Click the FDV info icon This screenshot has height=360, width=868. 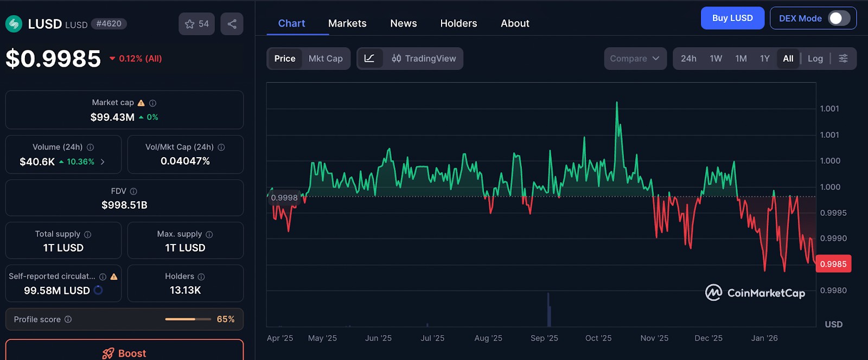point(133,191)
